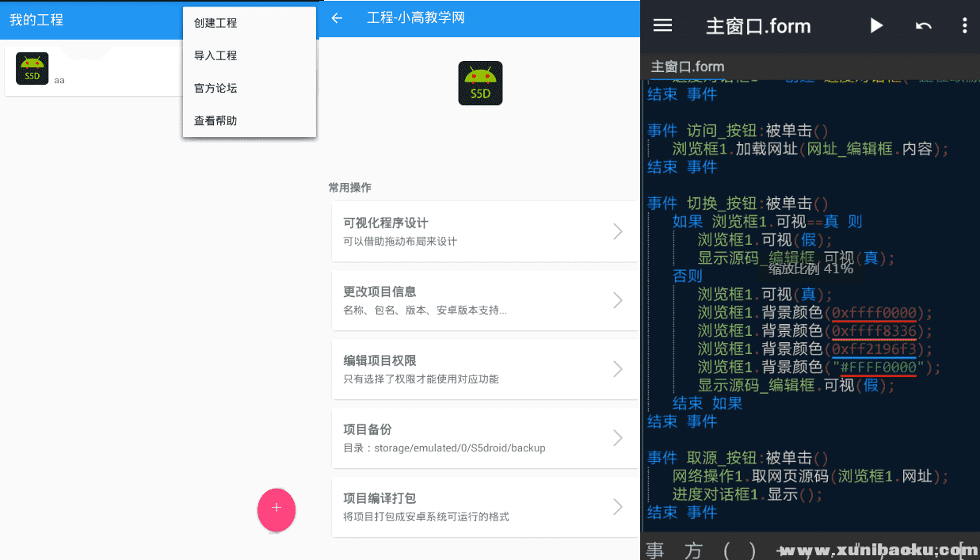Viewport: 980px width, 560px height.
Task: Click the 0xffff0000 color value in code
Action: click(874, 312)
